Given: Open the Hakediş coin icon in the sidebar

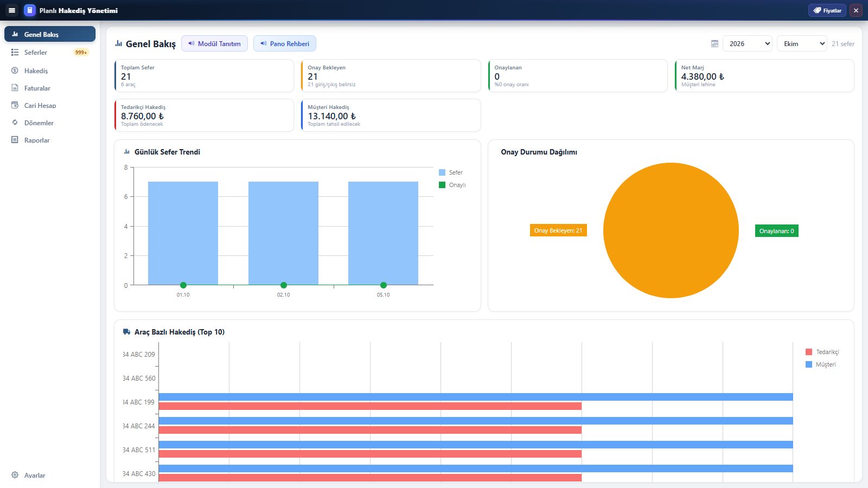Looking at the screenshot, I should (x=15, y=71).
